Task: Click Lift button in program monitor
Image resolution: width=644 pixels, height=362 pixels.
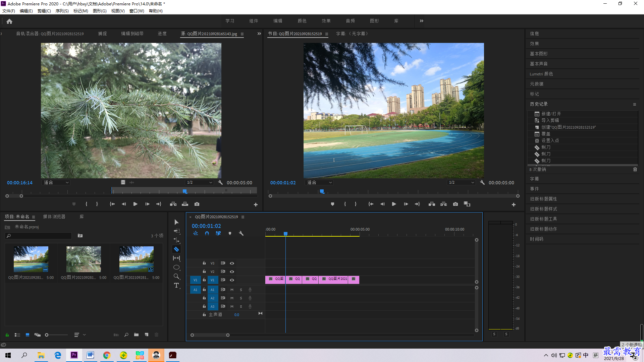Action: [432, 204]
